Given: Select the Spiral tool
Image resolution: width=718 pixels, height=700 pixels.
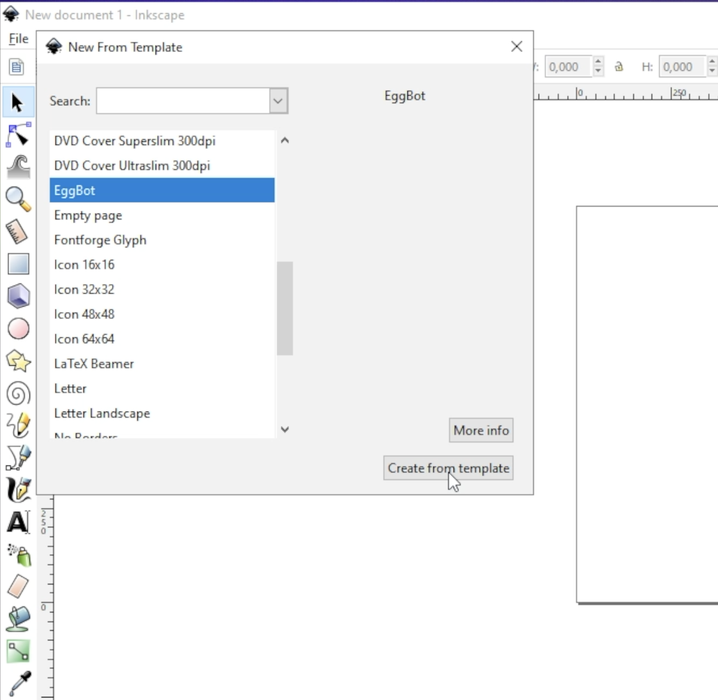Looking at the screenshot, I should (18, 394).
